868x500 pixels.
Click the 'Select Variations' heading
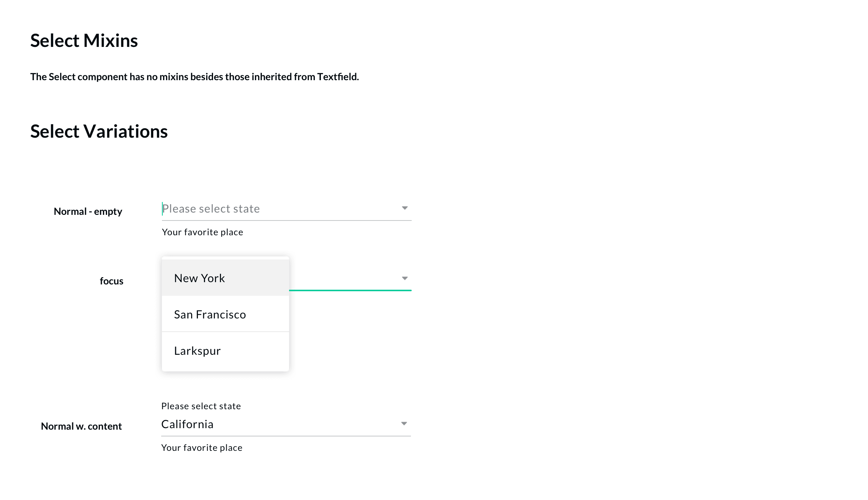coord(100,132)
